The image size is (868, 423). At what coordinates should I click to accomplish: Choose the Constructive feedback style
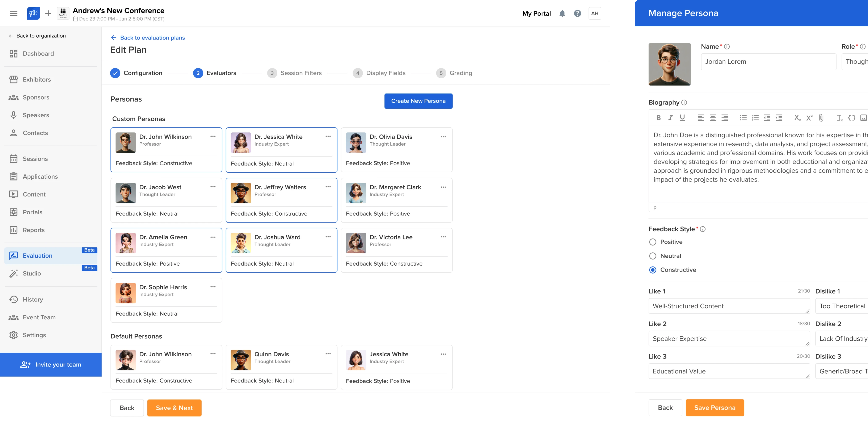653,270
